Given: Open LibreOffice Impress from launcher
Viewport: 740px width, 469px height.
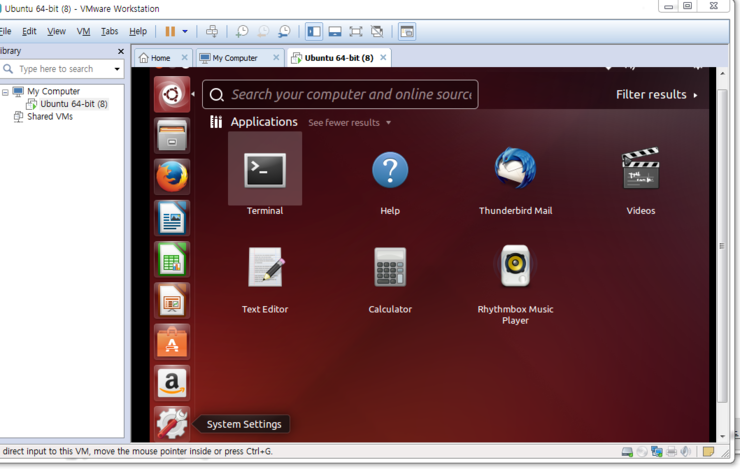Looking at the screenshot, I should [x=172, y=300].
